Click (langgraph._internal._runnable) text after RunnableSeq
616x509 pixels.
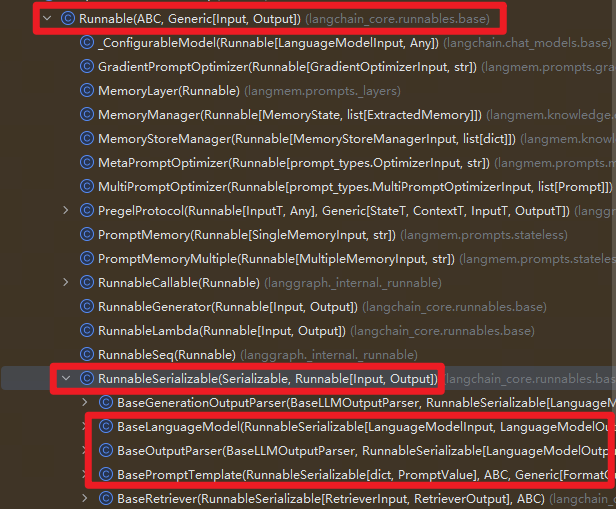(329, 355)
